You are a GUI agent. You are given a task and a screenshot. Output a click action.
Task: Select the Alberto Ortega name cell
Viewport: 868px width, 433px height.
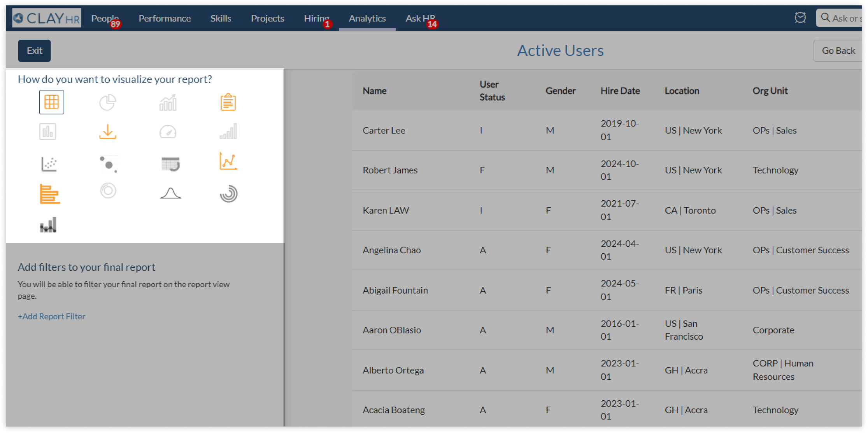393,370
